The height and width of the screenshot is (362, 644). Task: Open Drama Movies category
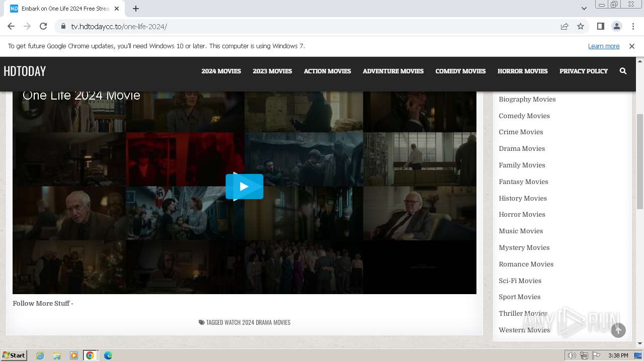(x=522, y=148)
